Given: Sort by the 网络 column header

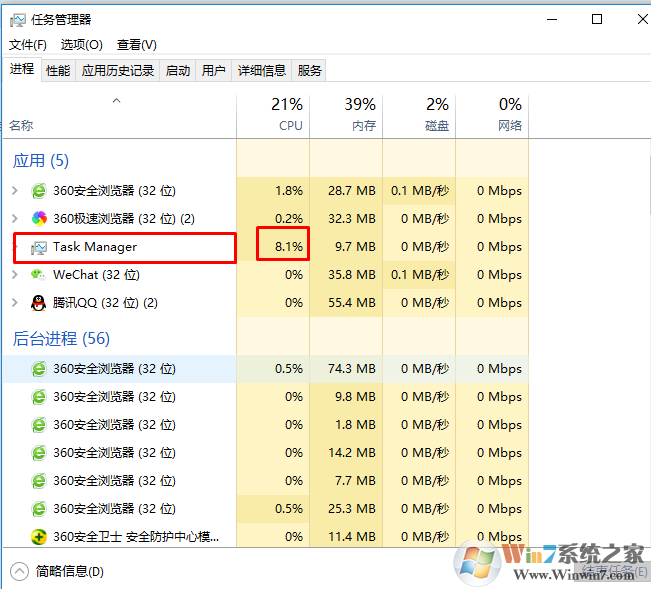Looking at the screenshot, I should click(492, 117).
